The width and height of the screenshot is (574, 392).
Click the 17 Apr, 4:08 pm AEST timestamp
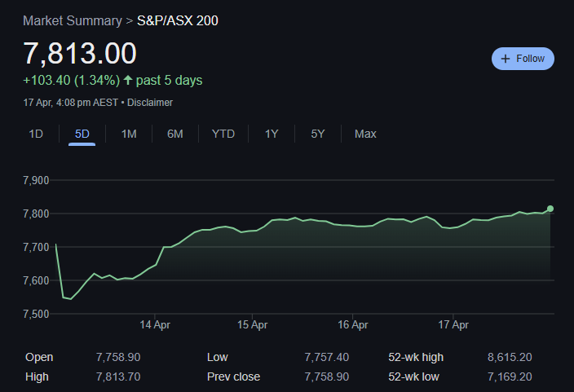click(71, 103)
